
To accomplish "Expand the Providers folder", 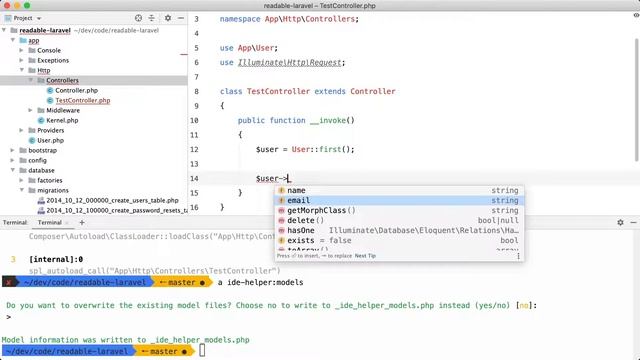I will tap(22, 130).
